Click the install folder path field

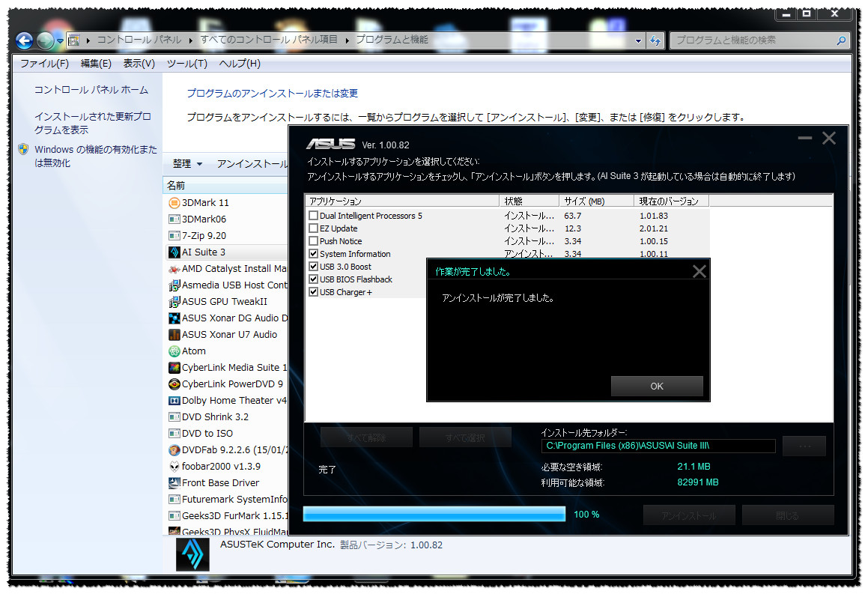point(658,446)
